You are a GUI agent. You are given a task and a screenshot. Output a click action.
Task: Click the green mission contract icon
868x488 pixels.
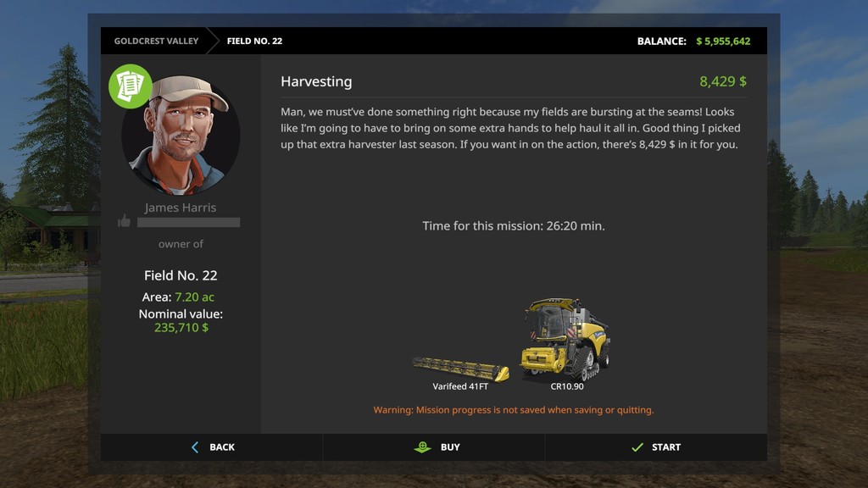(x=130, y=86)
